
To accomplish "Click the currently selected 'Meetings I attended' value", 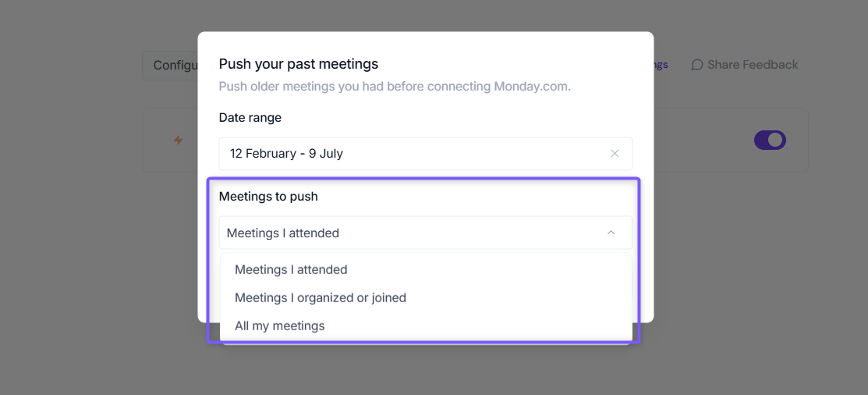I will [x=283, y=233].
